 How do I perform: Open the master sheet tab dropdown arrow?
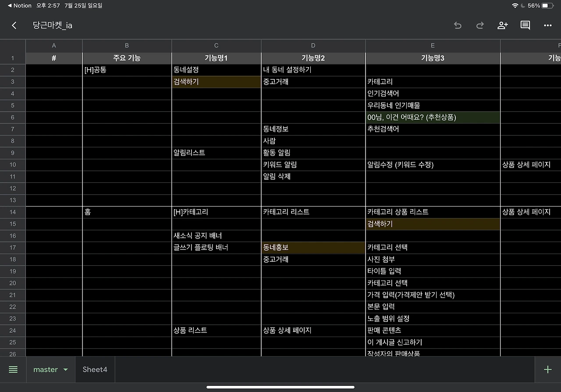(x=66, y=370)
